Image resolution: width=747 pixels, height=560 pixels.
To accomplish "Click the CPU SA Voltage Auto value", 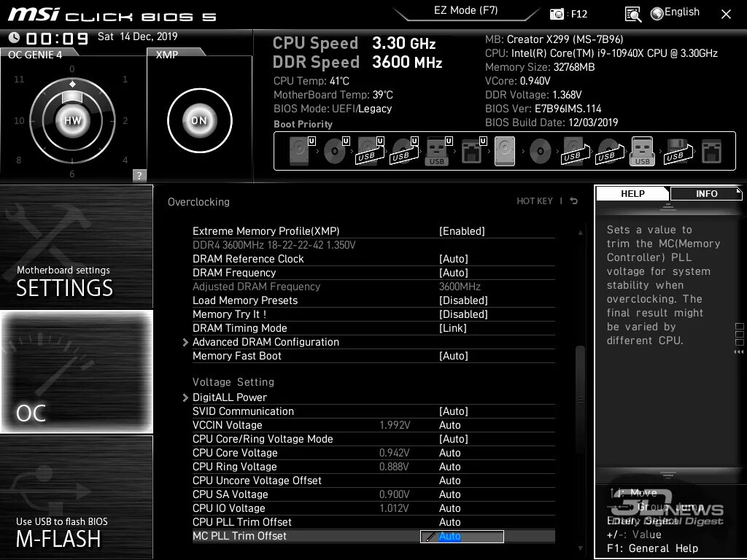I will (x=449, y=494).
